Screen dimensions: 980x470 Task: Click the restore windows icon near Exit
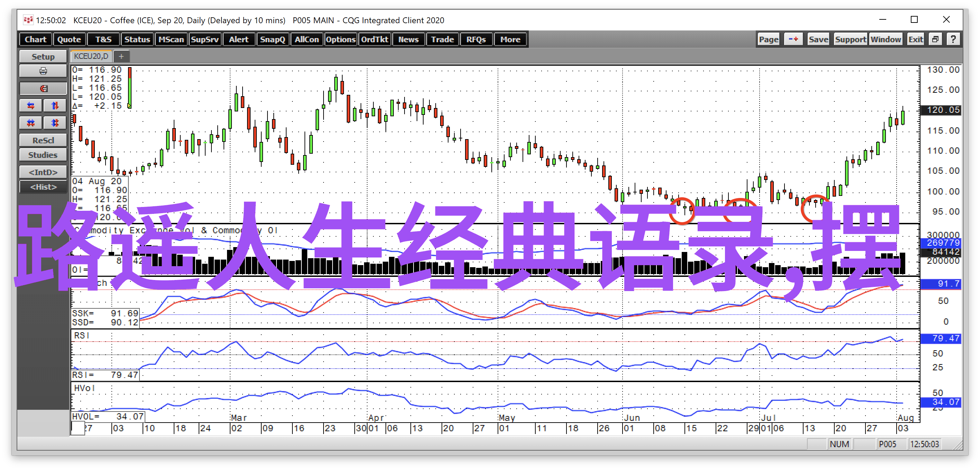(x=935, y=39)
